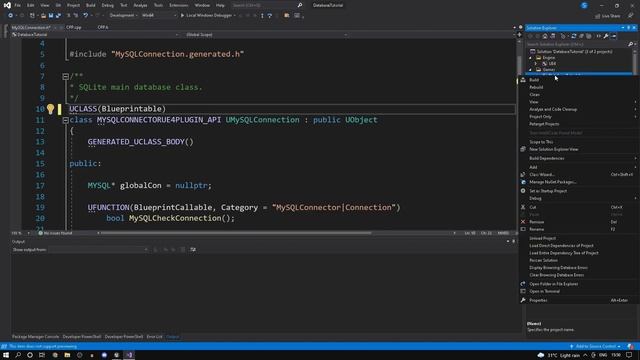Click Local Windows Debugger start button

[206, 16]
